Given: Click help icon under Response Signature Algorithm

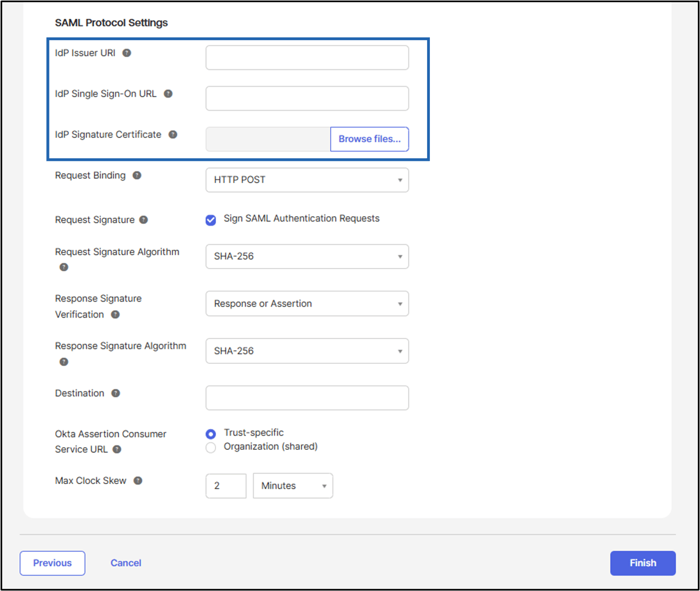Looking at the screenshot, I should point(64,362).
